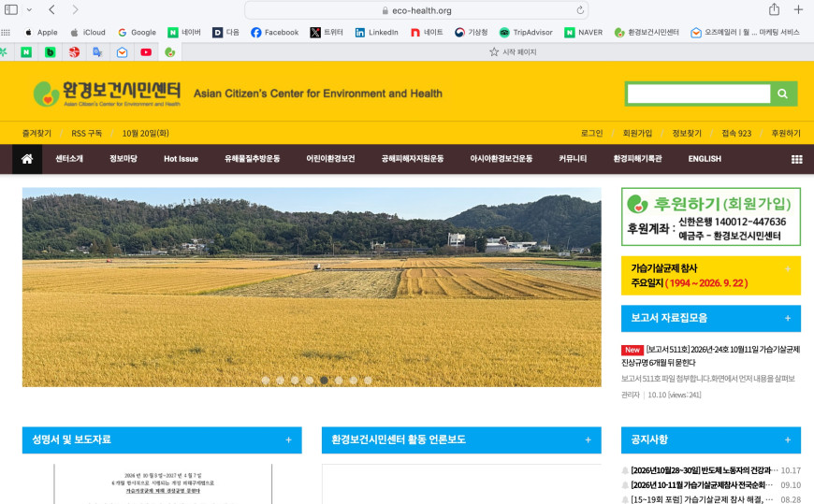The height and width of the screenshot is (504, 814).
Task: Open the full menu grid icon
Action: tap(797, 159)
